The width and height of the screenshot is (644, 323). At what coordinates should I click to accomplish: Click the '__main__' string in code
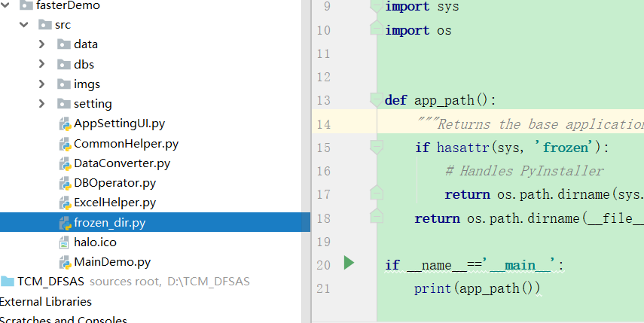(x=520, y=265)
